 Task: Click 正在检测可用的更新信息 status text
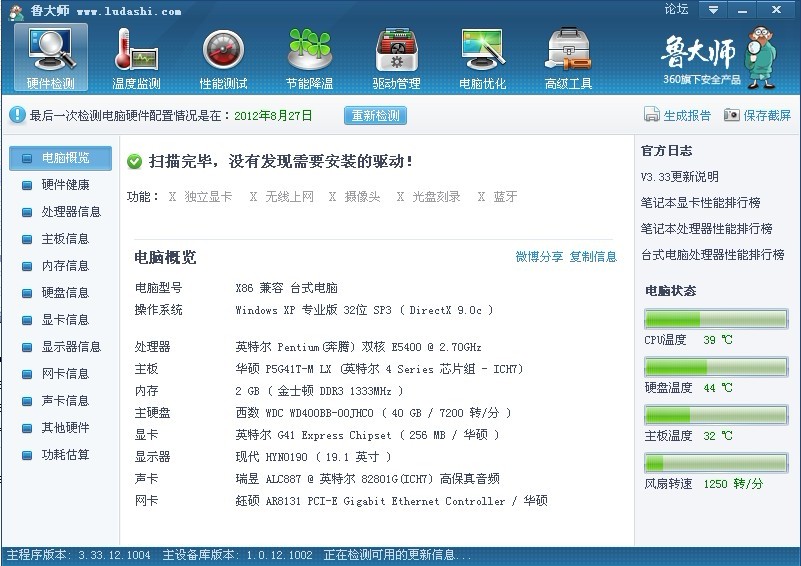397,555
